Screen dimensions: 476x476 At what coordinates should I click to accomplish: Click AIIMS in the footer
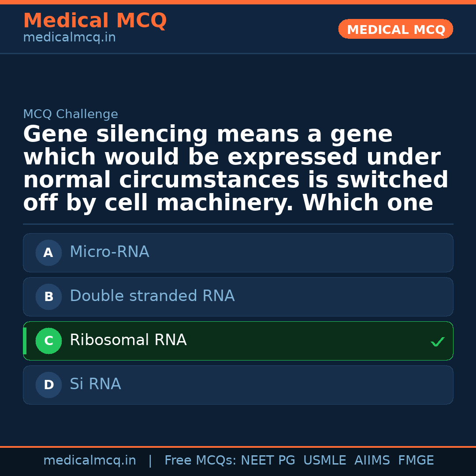[x=372, y=461]
